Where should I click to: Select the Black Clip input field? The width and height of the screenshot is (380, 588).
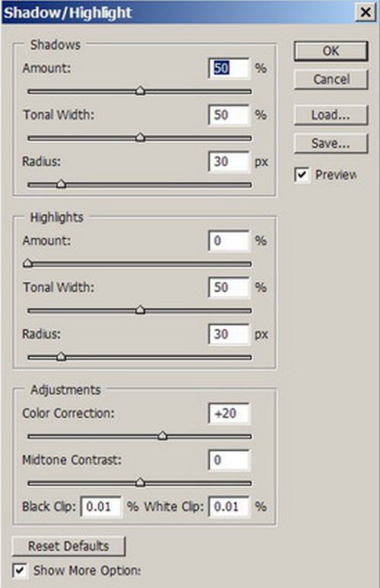(x=101, y=507)
